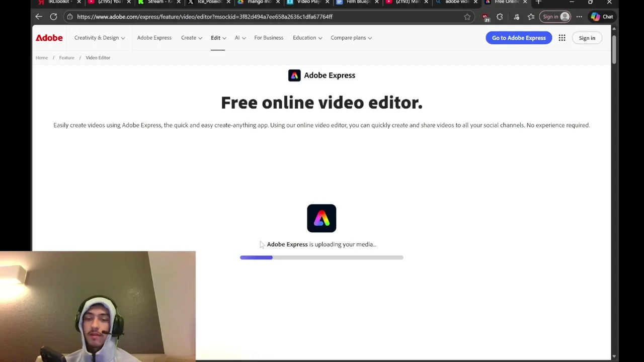Click the browser back arrow
Viewport: 644px width, 362px height.
click(39, 17)
